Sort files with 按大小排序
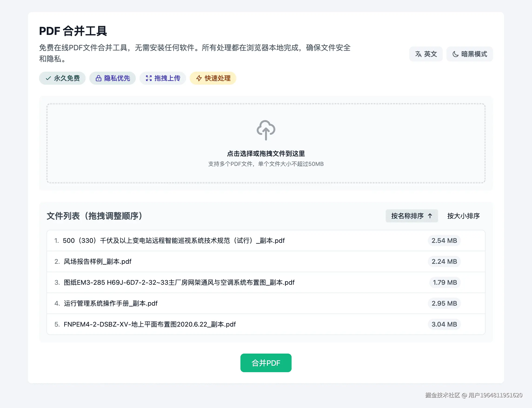The height and width of the screenshot is (408, 532). tap(463, 216)
